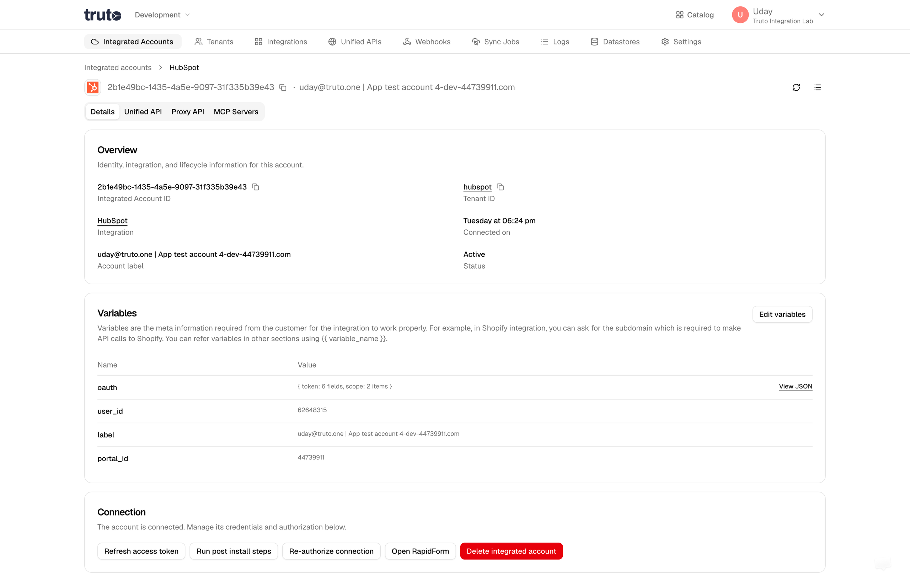Click the HubSpot breadcrumb item
910x588 pixels.
pos(184,68)
